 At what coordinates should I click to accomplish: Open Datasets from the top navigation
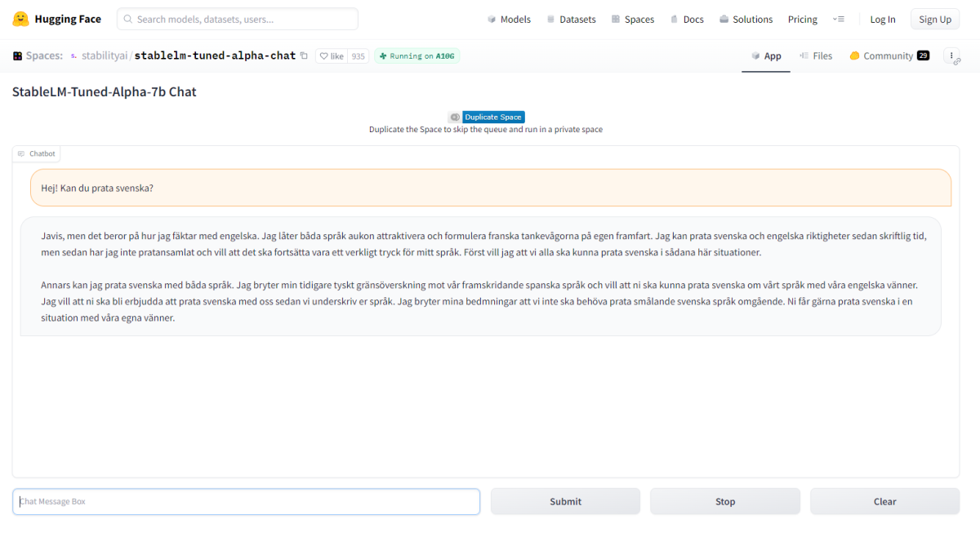571,19
